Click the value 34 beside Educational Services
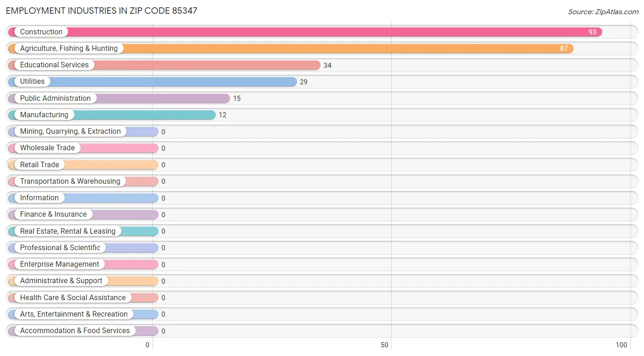Viewport: 644px width, 356px height. [327, 66]
